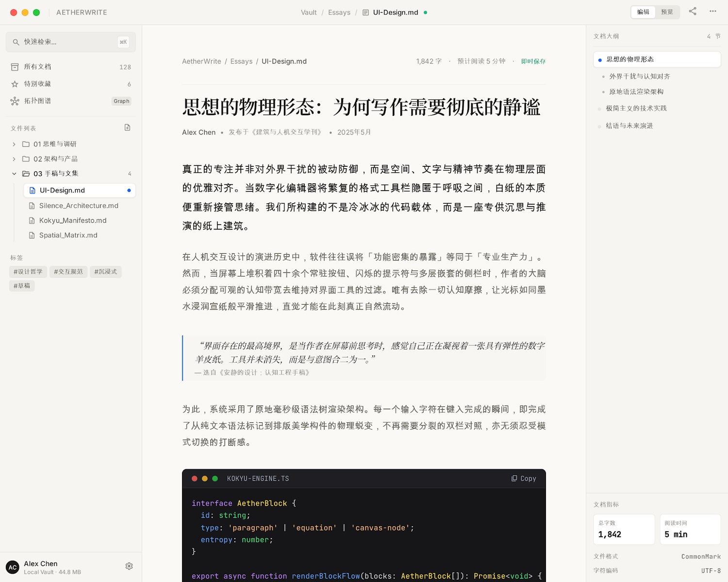
Task: Click AetherWrite in document breadcrumb
Action: 201,62
